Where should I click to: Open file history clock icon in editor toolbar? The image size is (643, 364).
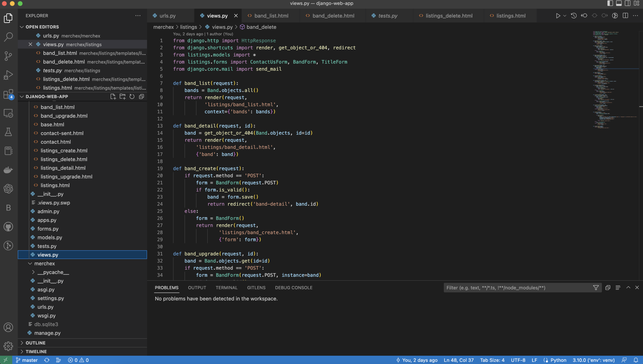click(574, 16)
